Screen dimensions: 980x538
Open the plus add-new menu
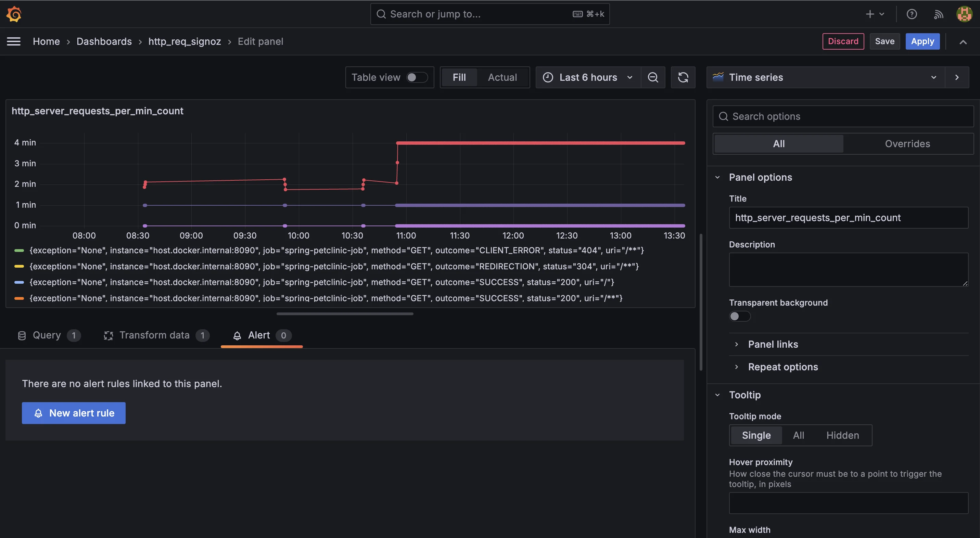(875, 14)
